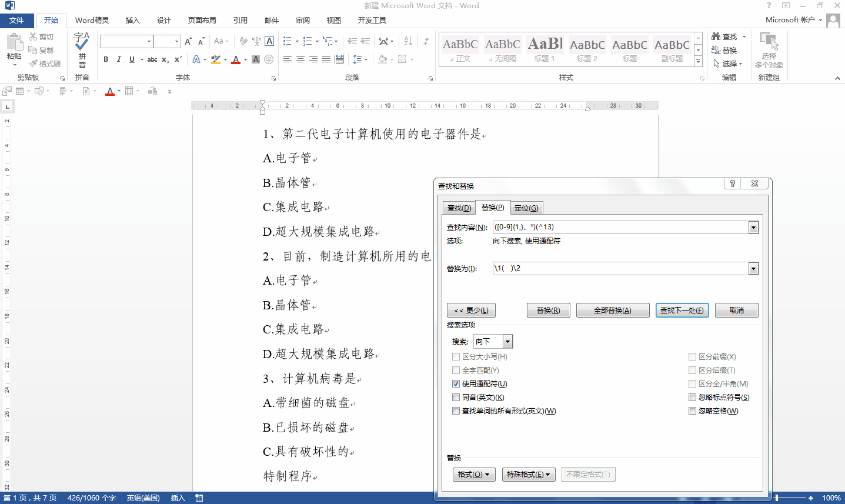Click the 取消 button
The width and height of the screenshot is (845, 504).
tap(737, 311)
